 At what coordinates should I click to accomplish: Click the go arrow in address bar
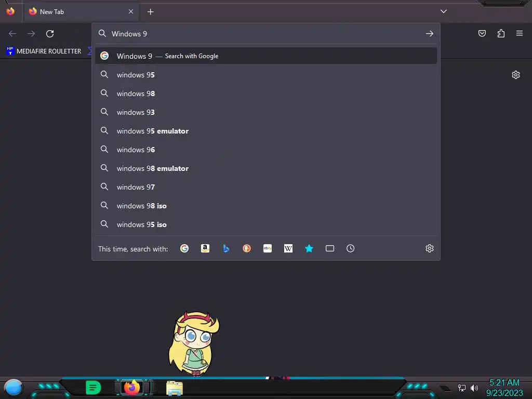click(x=430, y=34)
